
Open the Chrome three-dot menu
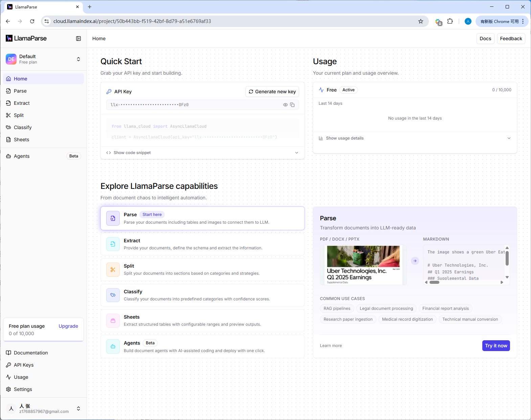point(523,21)
